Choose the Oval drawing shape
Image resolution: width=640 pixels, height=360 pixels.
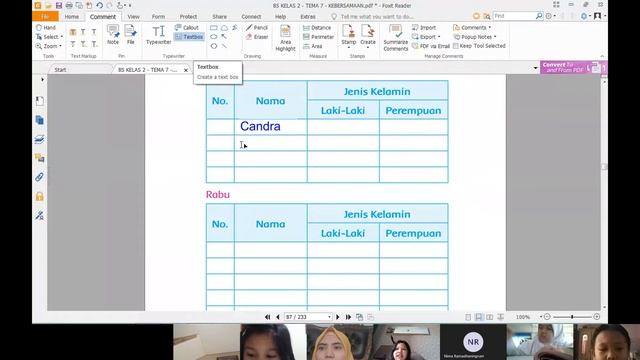[x=213, y=37]
